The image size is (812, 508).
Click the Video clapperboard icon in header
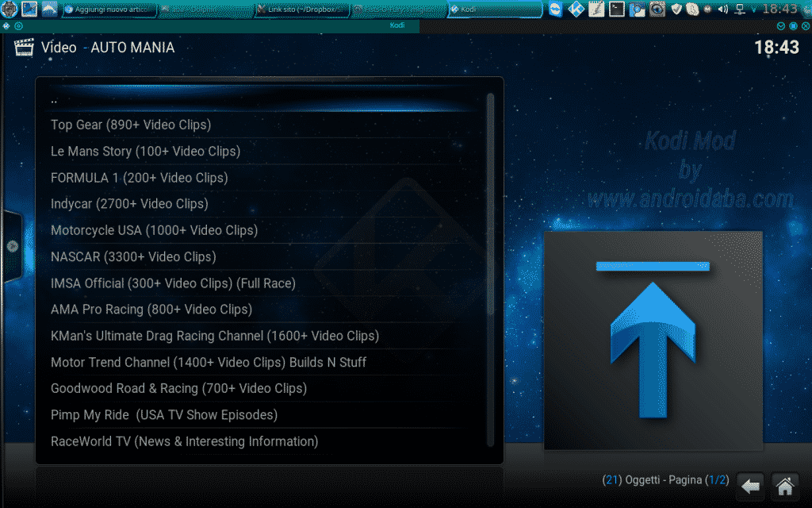(24, 47)
